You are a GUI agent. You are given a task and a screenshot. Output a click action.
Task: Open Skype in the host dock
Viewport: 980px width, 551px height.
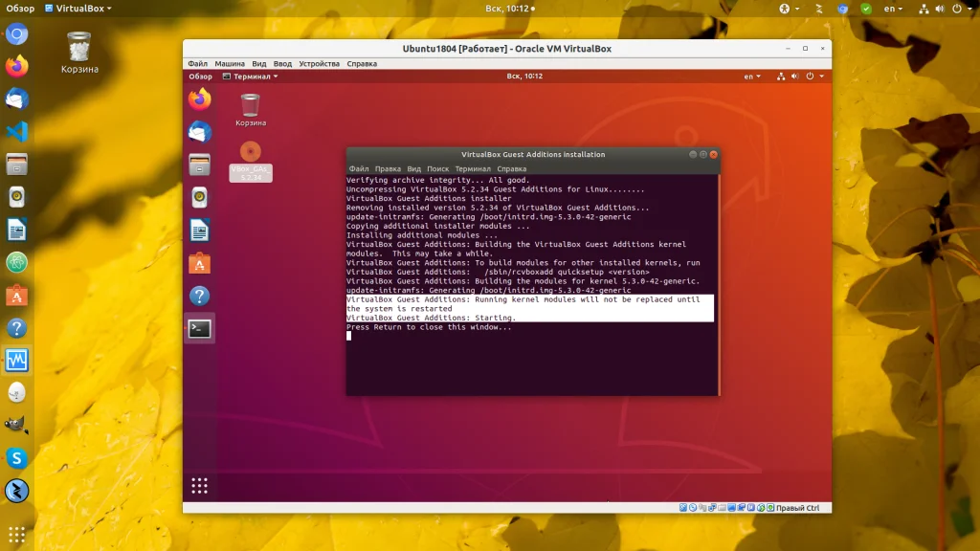pos(17,458)
